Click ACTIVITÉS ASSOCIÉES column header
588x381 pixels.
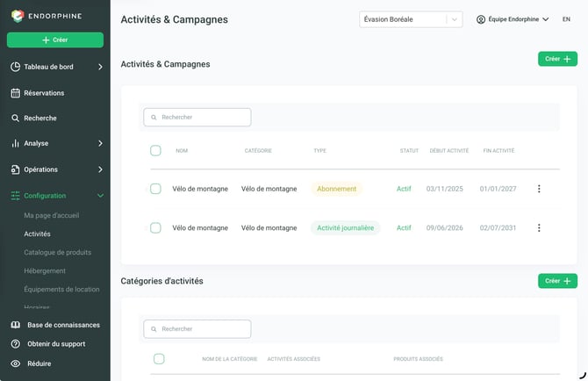(294, 359)
